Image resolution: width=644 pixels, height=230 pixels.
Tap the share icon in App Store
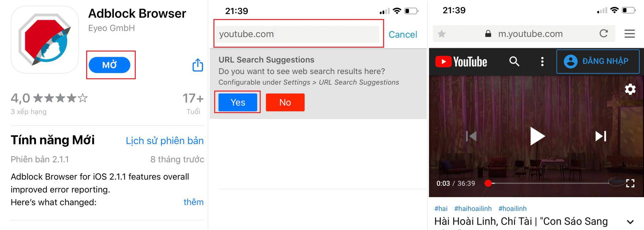point(197,65)
